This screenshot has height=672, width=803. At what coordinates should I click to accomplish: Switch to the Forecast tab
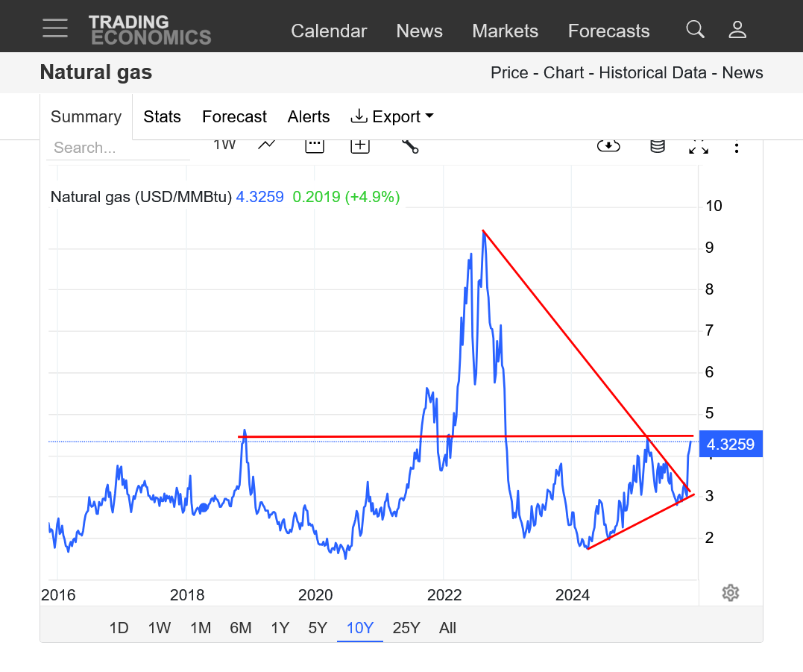tap(234, 116)
